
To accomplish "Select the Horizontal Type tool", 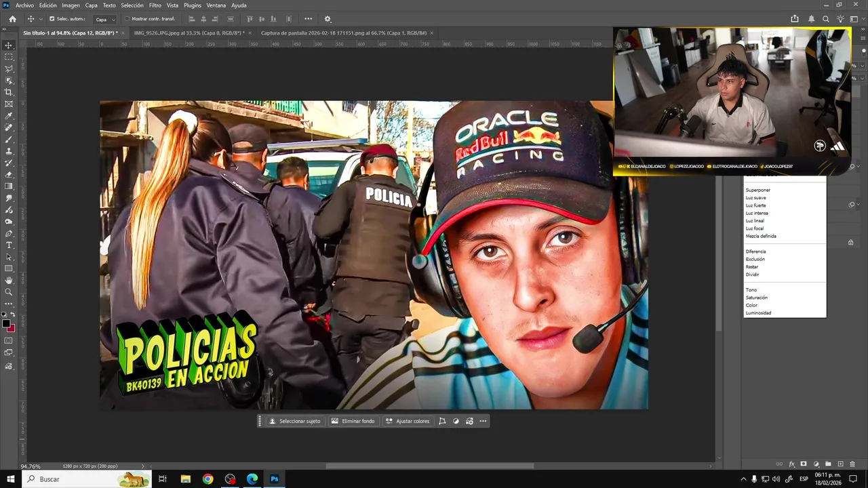I will (x=9, y=245).
